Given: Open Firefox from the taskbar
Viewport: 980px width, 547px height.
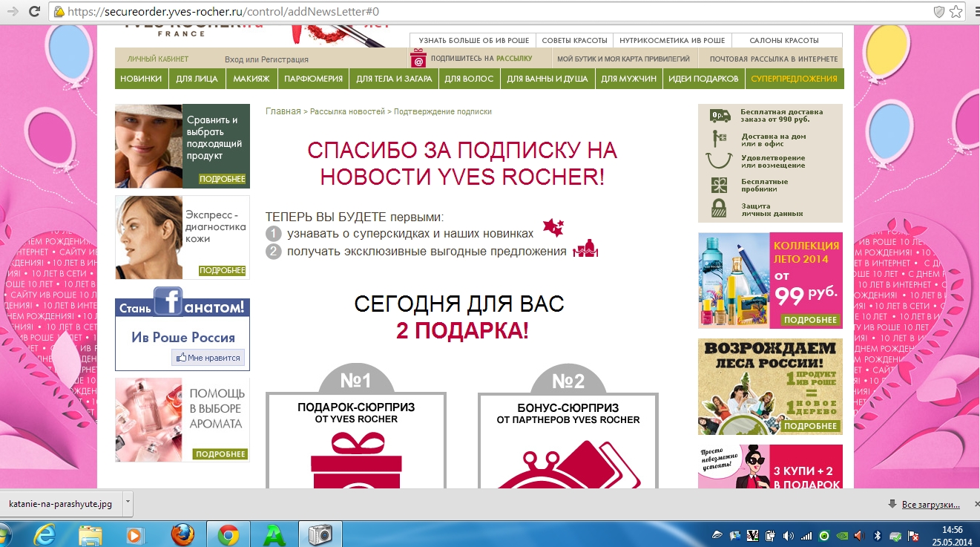Looking at the screenshot, I should [182, 534].
